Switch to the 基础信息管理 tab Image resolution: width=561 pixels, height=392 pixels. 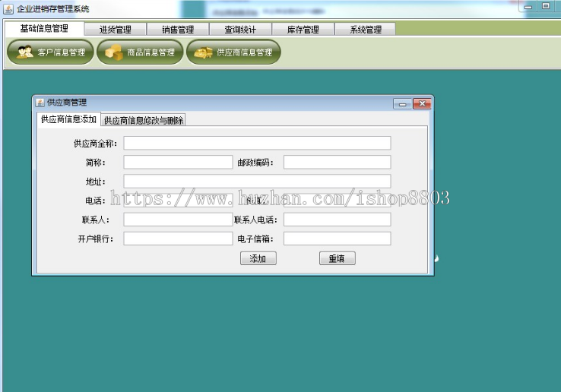pyautogui.click(x=44, y=29)
